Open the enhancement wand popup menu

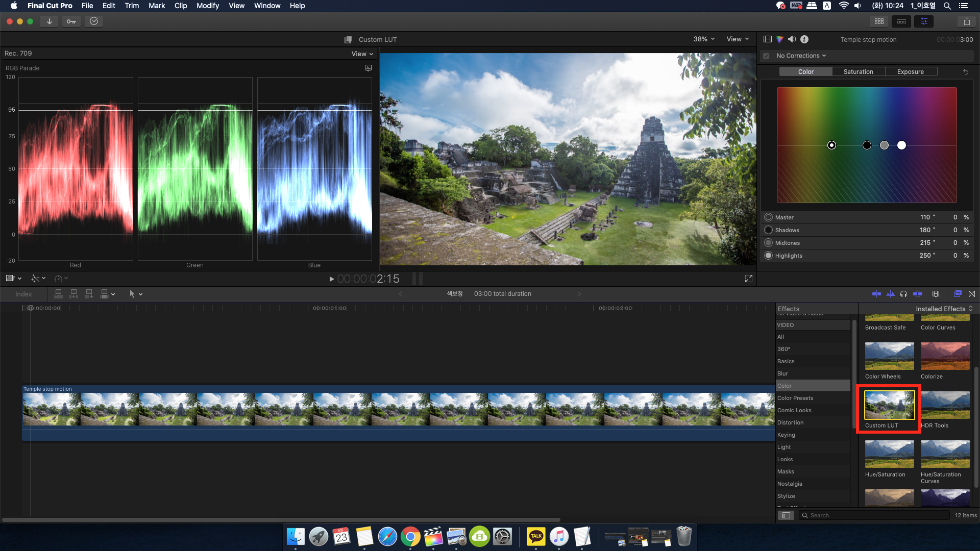click(38, 279)
